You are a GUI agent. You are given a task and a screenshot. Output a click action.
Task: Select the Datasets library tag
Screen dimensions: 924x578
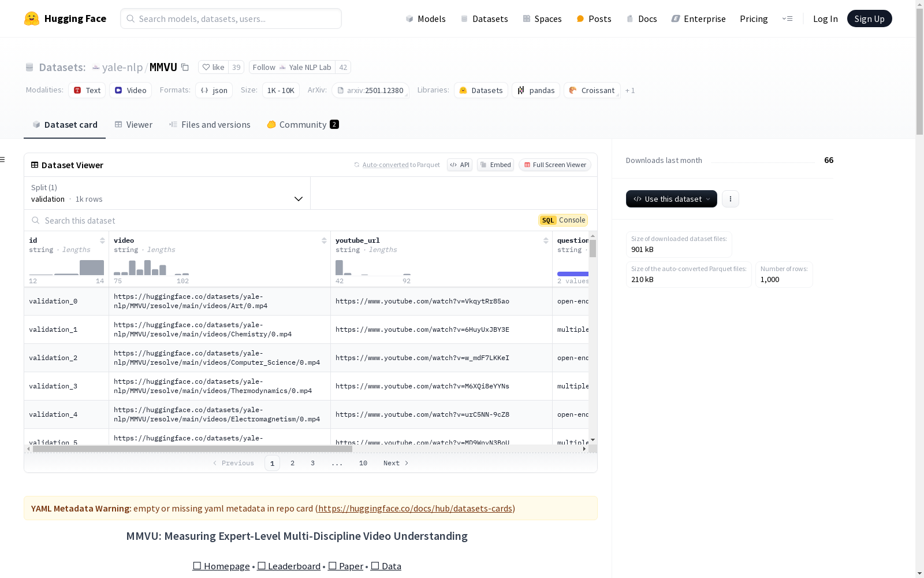(x=481, y=90)
